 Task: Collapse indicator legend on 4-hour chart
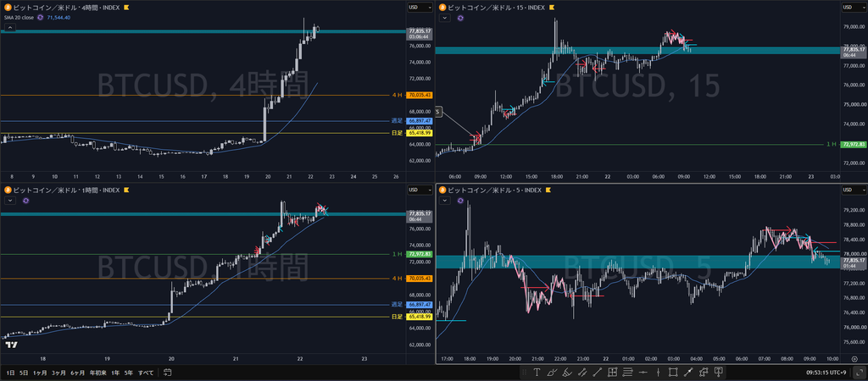point(8,28)
